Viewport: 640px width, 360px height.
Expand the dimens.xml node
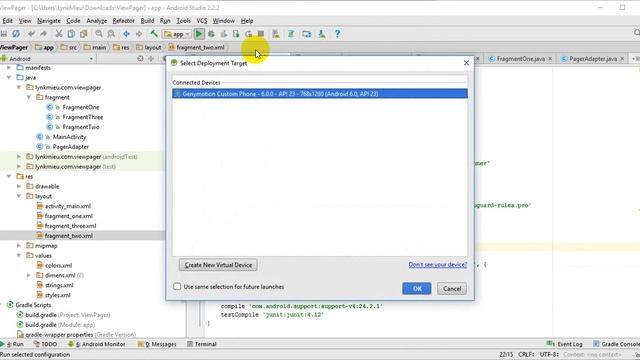(x=29, y=275)
